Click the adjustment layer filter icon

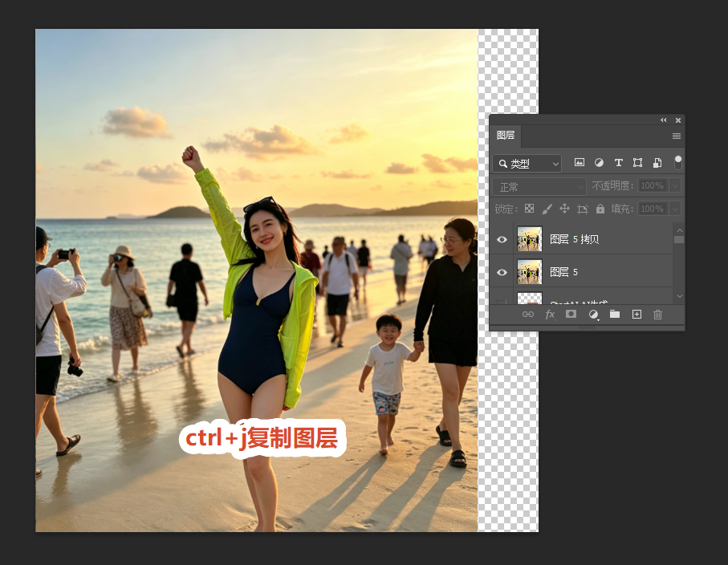[x=599, y=162]
